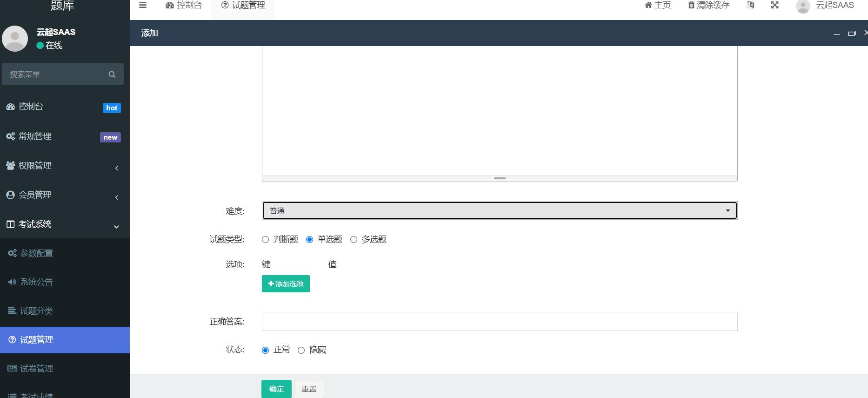Minimize the 添加 dialog window

837,34
